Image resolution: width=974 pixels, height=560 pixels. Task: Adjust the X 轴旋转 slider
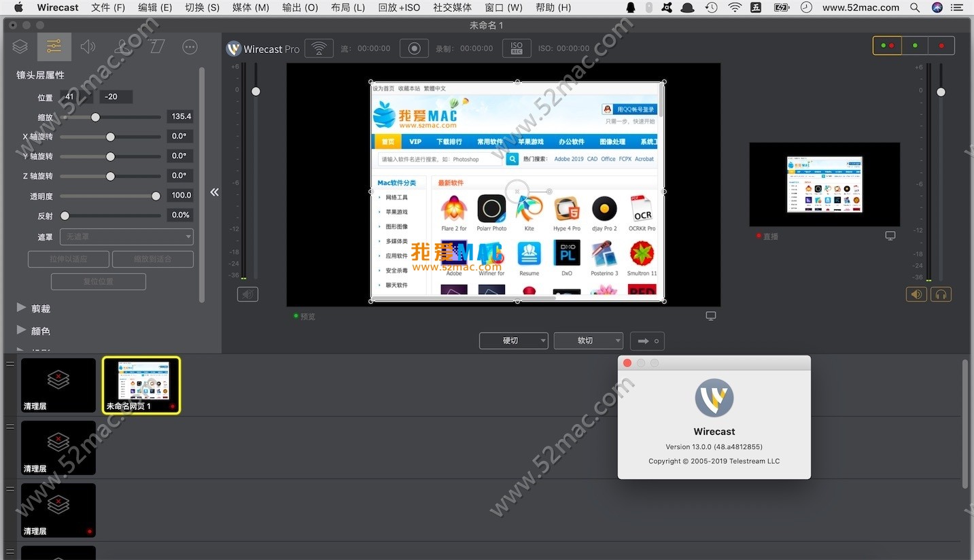pos(110,137)
